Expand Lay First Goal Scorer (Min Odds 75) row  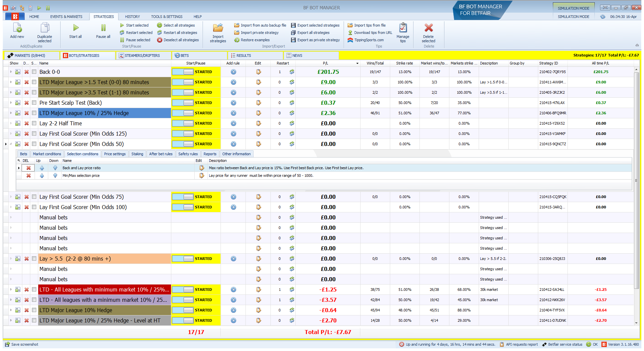pos(11,197)
